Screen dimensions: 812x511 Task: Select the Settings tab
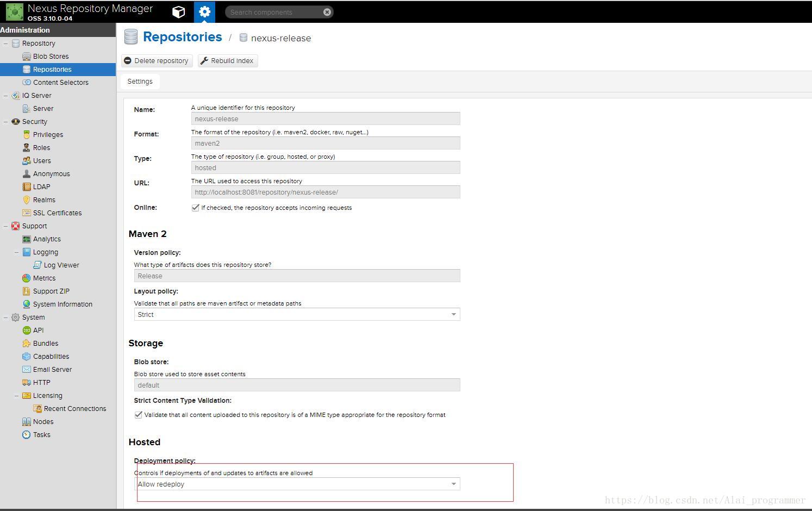click(140, 82)
